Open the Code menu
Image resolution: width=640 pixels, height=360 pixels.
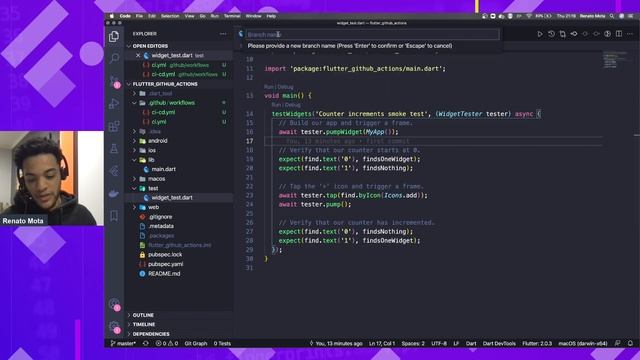125,16
